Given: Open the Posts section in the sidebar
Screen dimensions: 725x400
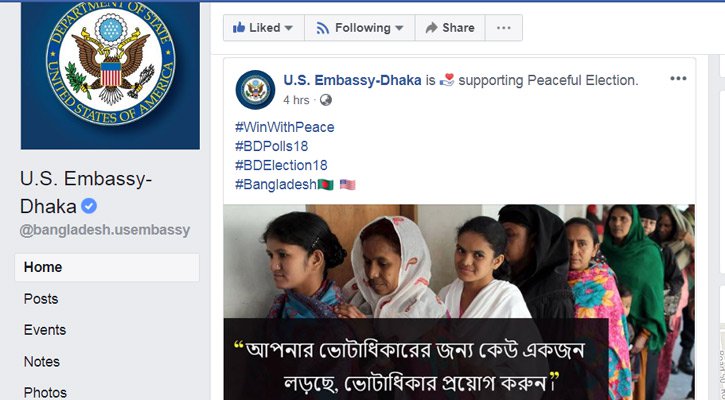Looking at the screenshot, I should (x=41, y=299).
